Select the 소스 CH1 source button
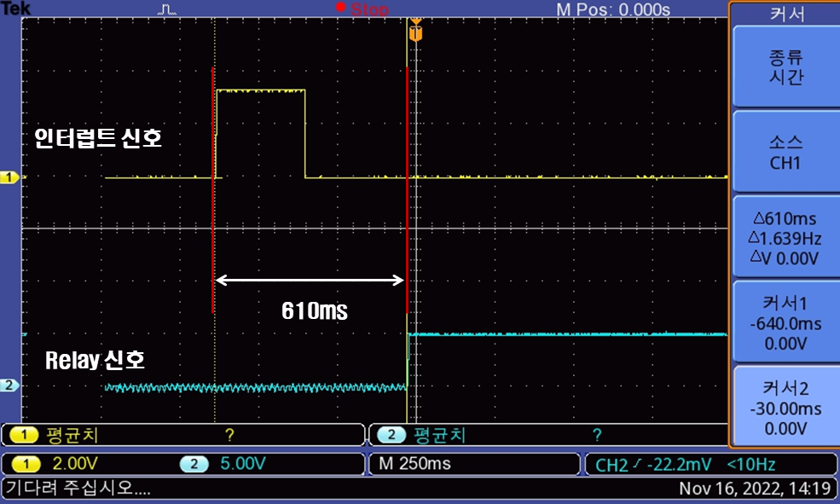840x504 pixels. point(785,152)
